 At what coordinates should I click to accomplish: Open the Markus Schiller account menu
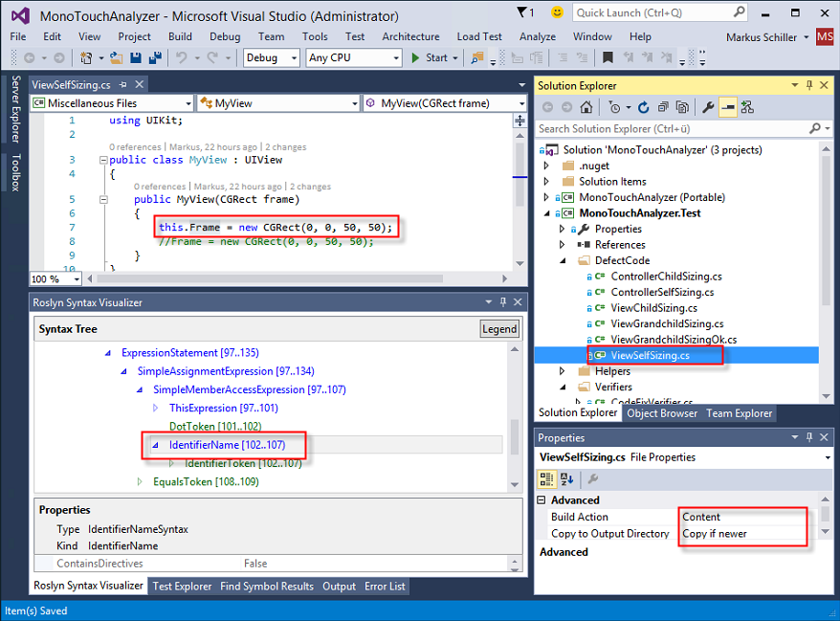point(767,37)
